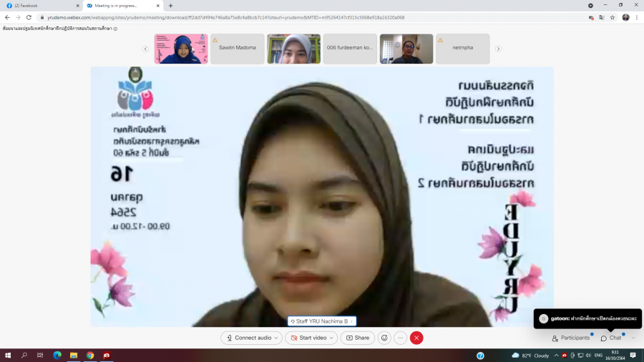Click the meeting info icon beside title

(116, 29)
